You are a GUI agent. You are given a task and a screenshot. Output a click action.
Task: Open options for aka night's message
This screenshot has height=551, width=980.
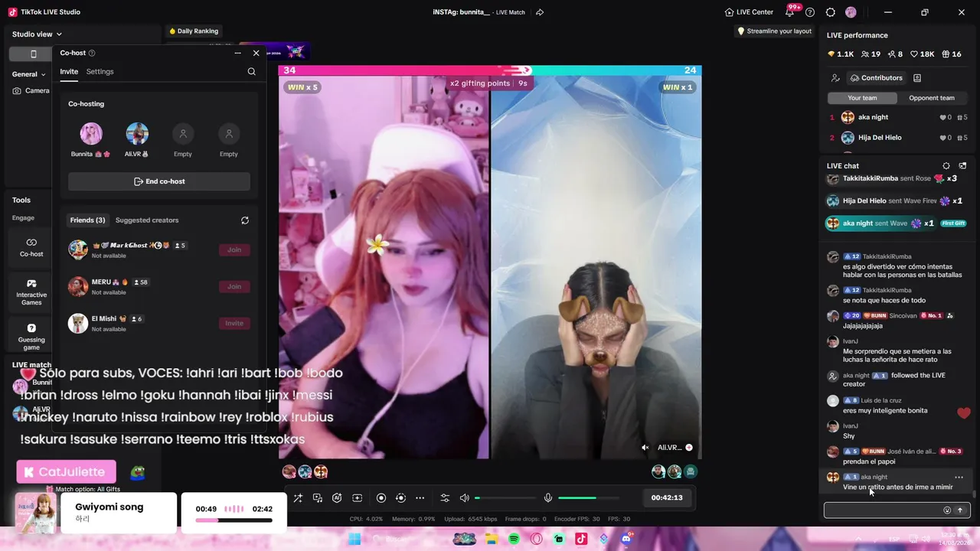pyautogui.click(x=959, y=477)
